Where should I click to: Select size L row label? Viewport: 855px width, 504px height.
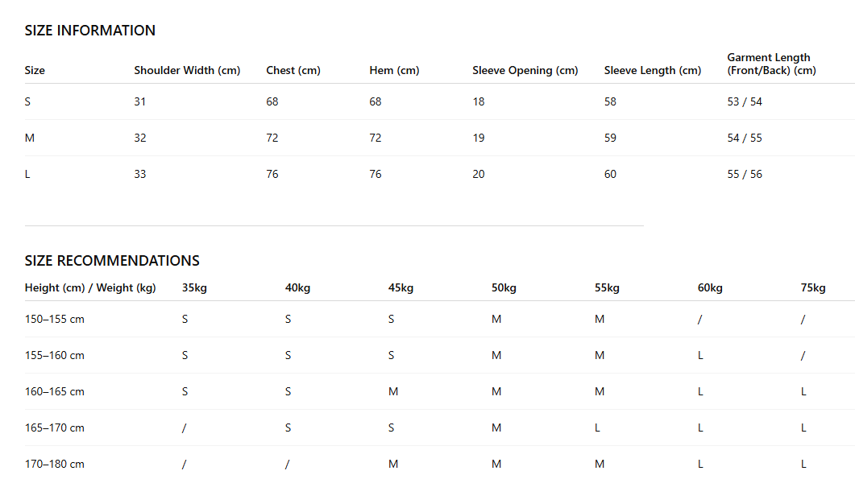27,175
